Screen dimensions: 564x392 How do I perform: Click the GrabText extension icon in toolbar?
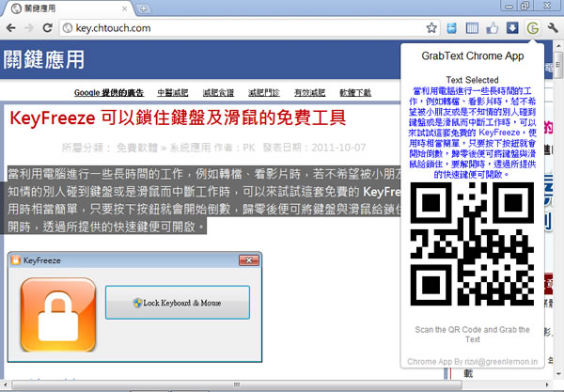pyautogui.click(x=534, y=28)
